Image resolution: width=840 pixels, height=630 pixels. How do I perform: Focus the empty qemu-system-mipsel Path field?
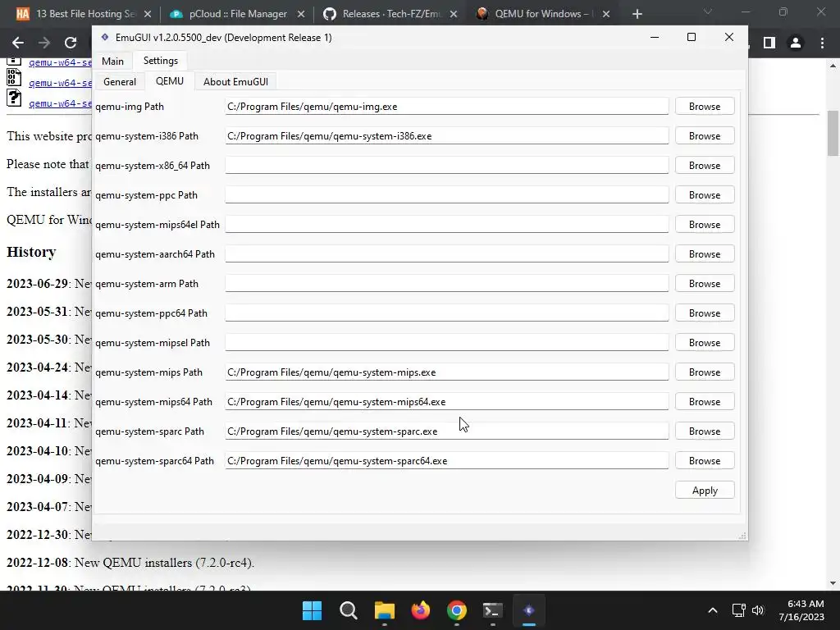pyautogui.click(x=447, y=342)
